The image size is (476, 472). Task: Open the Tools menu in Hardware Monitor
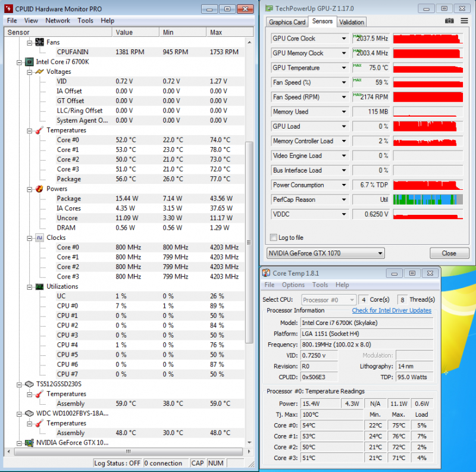pos(85,21)
